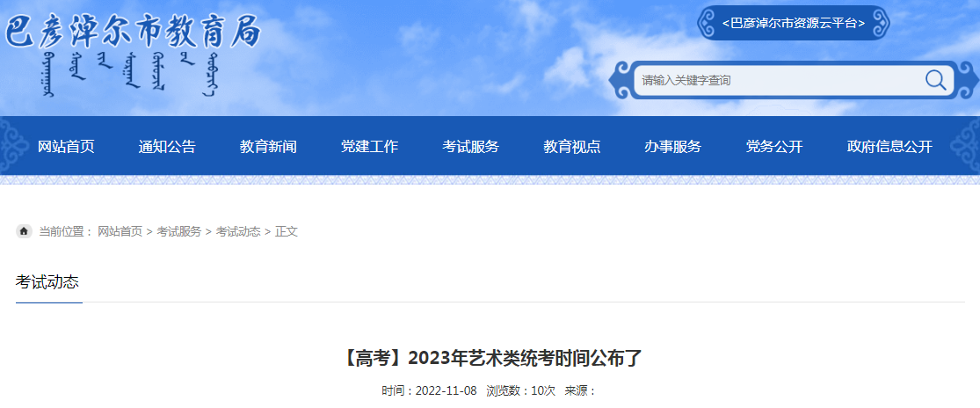Follow 考试动态 breadcrumb link
Image resolution: width=980 pixels, height=408 pixels.
pyautogui.click(x=238, y=232)
